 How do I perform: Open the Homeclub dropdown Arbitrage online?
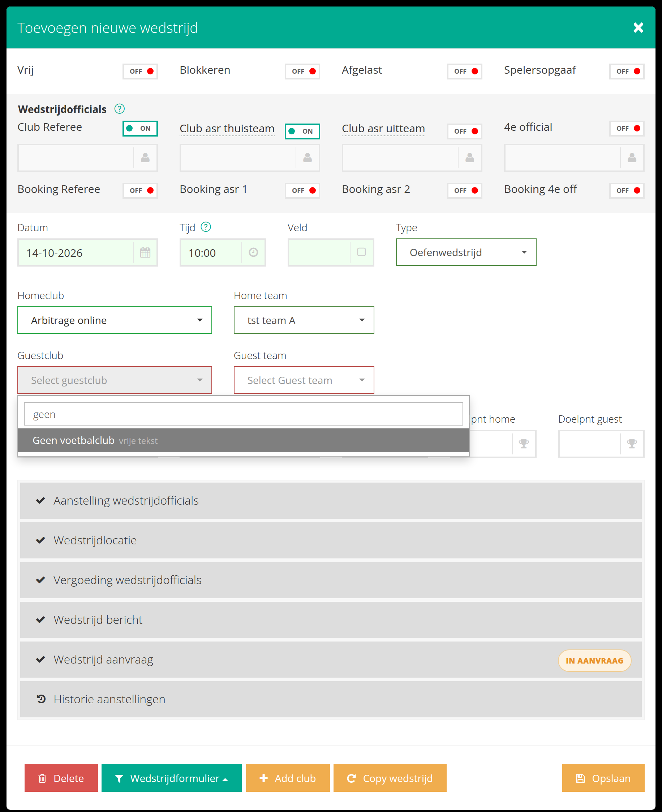point(115,320)
